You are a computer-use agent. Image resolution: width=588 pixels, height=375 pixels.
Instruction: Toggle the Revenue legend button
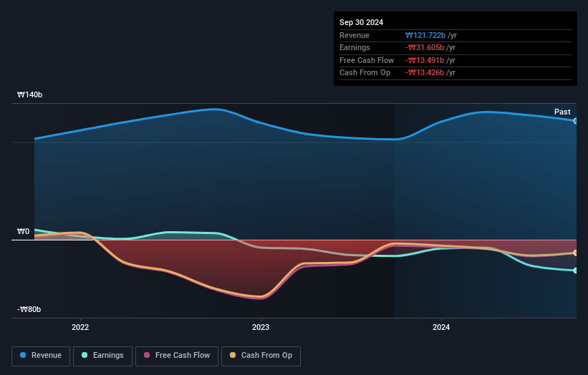(41, 356)
